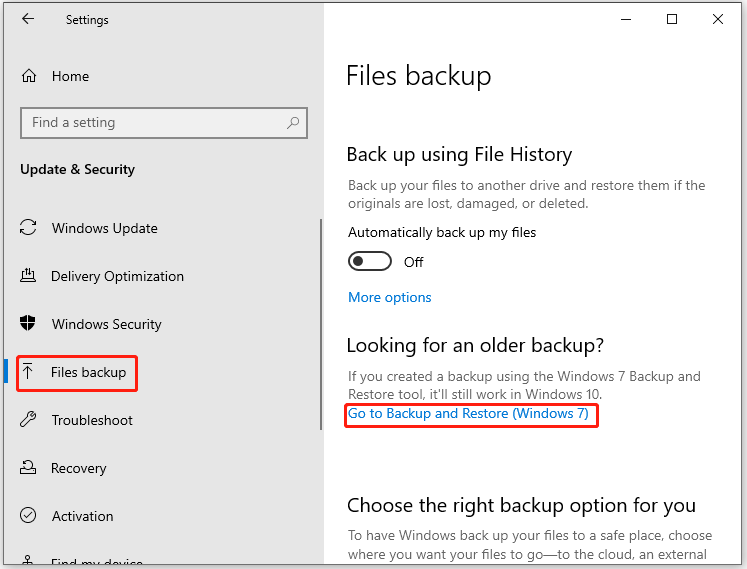Click the Troubleshoot wrench icon
747x569 pixels.
coord(29,420)
